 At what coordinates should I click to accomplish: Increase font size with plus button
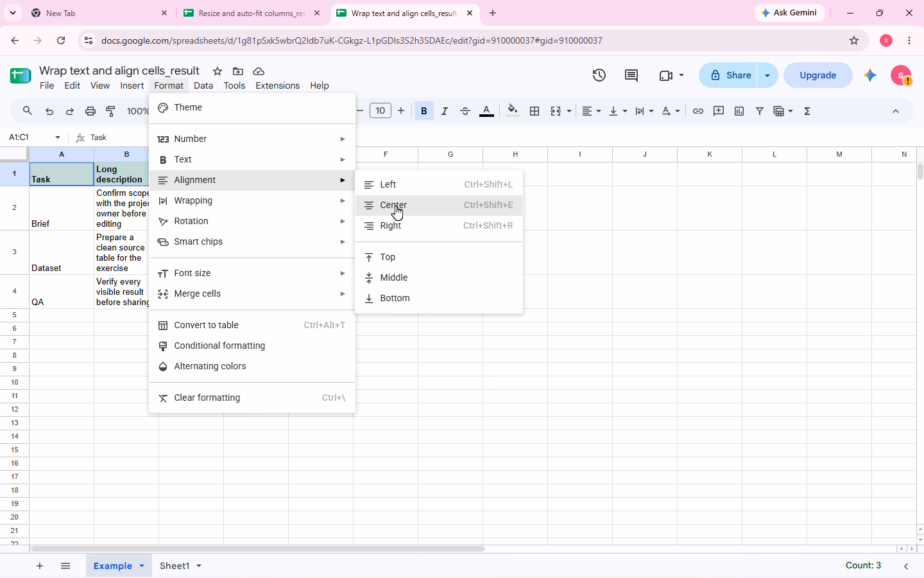coord(401,111)
